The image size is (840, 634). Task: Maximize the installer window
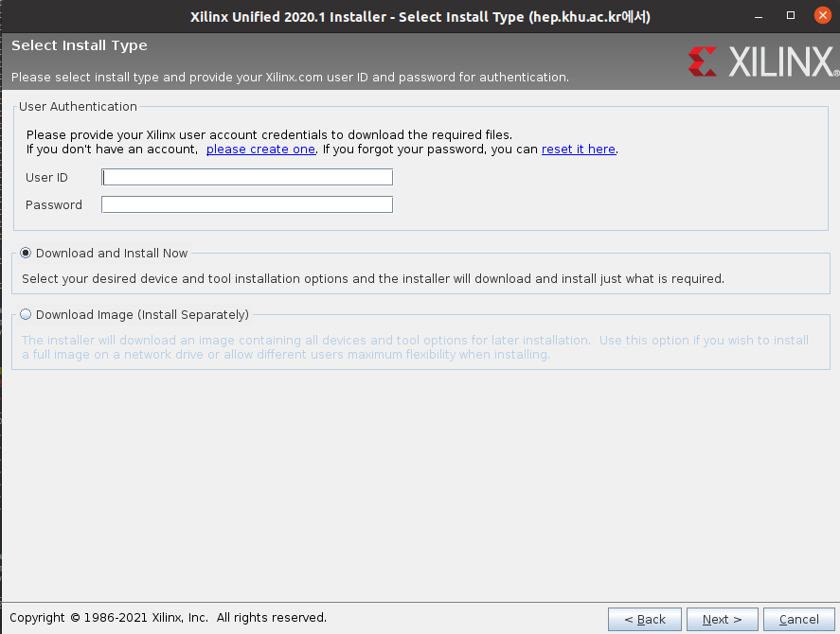click(791, 17)
